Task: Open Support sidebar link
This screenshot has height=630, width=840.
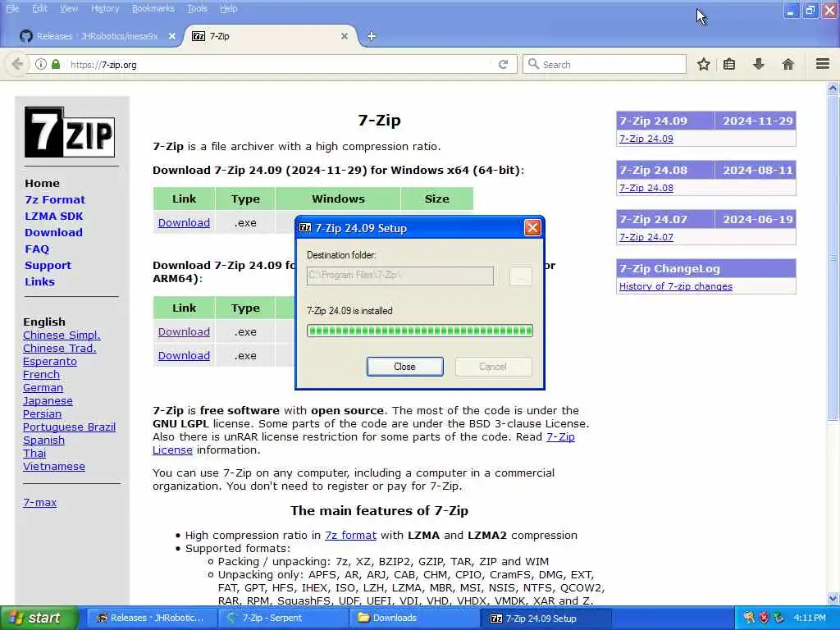Action: point(48,266)
